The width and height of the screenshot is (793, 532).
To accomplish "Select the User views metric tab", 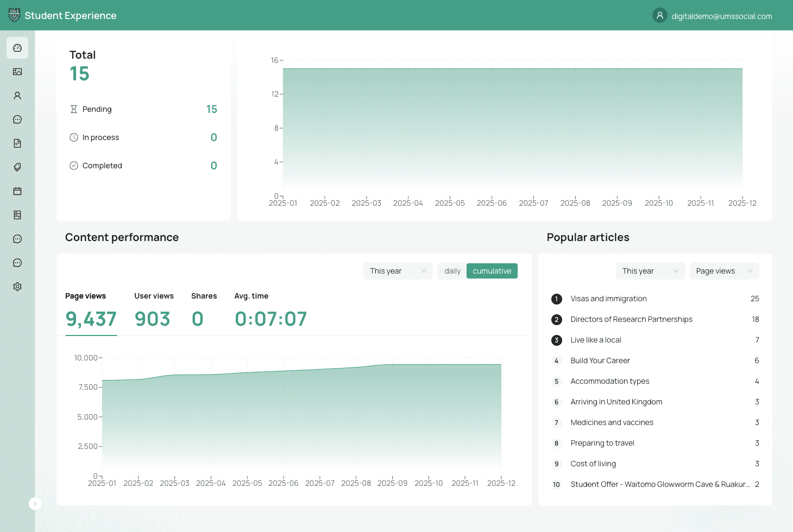I will tap(154, 311).
